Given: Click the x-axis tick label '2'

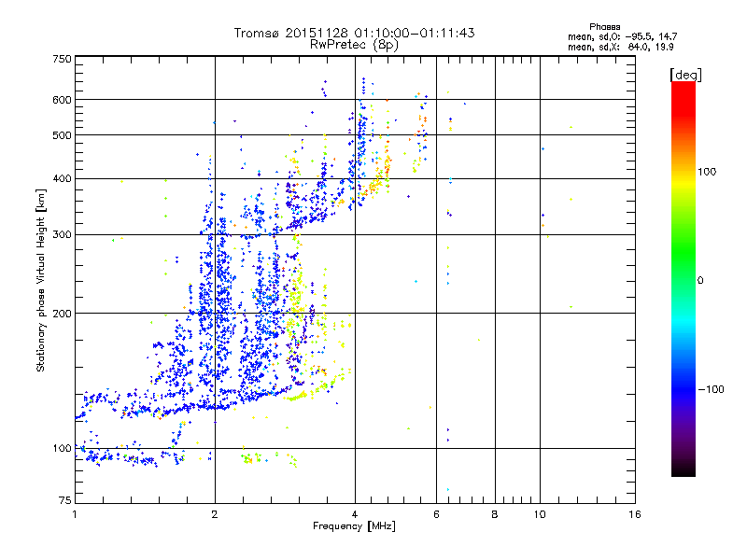Looking at the screenshot, I should click(215, 514).
